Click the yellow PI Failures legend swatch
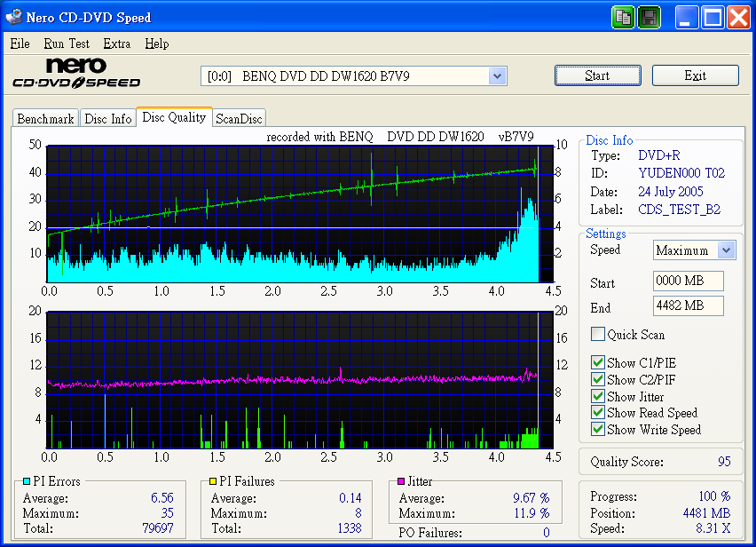756x547 pixels. (x=213, y=481)
